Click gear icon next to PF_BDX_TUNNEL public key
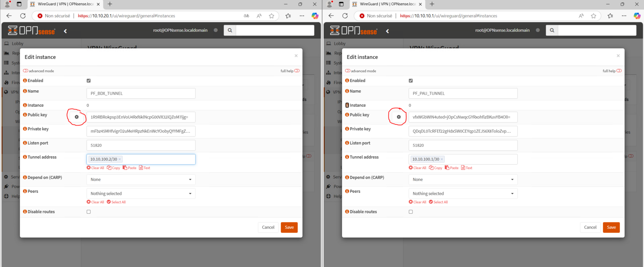 tap(76, 117)
